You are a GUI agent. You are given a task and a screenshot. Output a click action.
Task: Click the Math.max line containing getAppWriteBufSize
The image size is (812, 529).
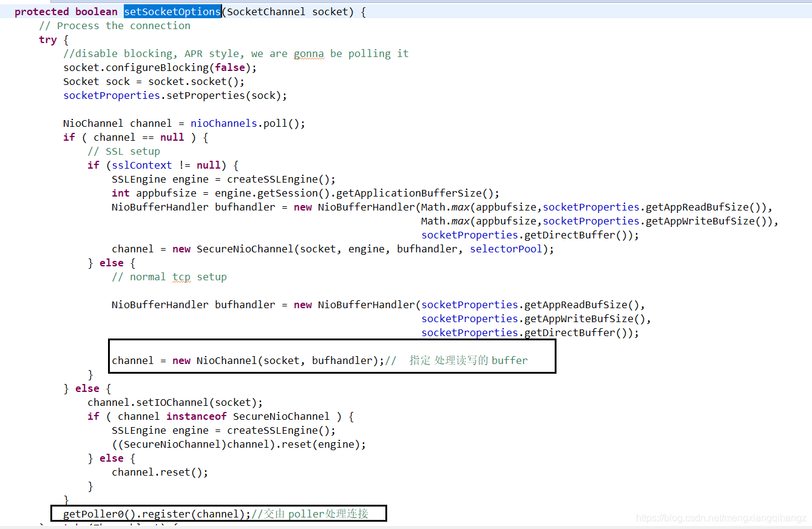click(x=600, y=221)
